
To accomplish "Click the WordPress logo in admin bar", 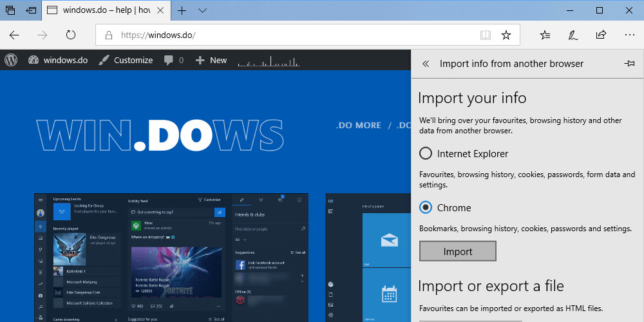I will [x=11, y=61].
